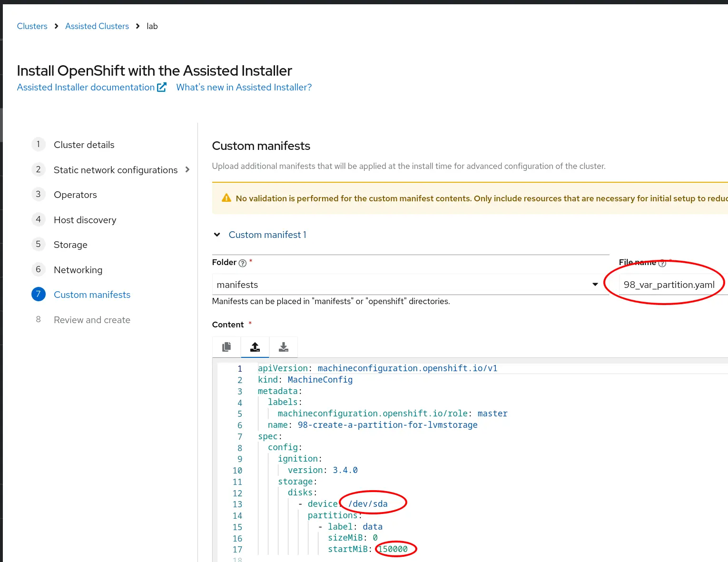The width and height of the screenshot is (728, 562).
Task: Click the 'labels:' line in editor
Action: pyautogui.click(x=285, y=402)
